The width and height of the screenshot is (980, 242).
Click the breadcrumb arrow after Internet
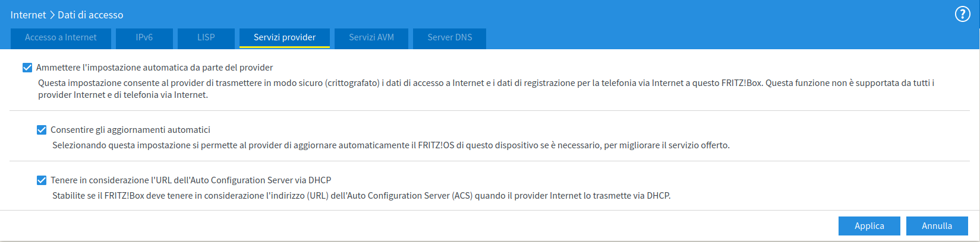(52, 15)
